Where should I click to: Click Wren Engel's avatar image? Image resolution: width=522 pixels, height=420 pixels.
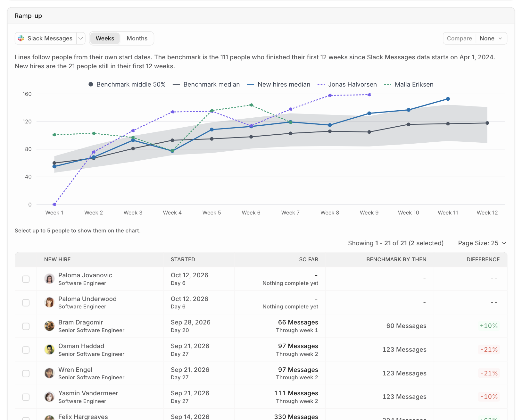click(49, 373)
